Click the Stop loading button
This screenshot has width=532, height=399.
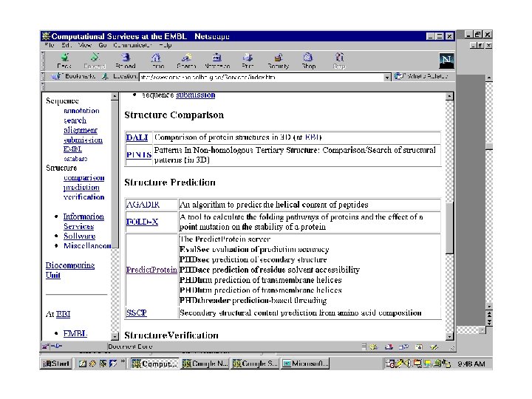click(x=339, y=61)
